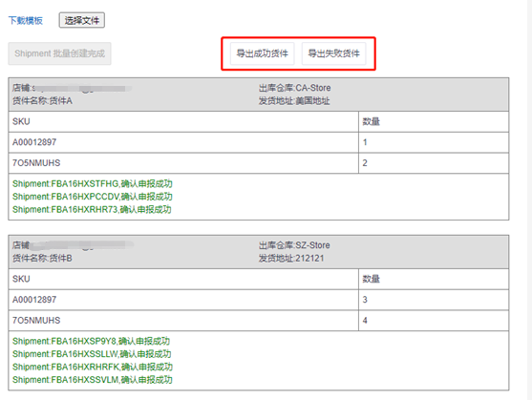Select shipment FBA16HXRHR73 result line
The image size is (532, 400).
pyautogui.click(x=92, y=209)
